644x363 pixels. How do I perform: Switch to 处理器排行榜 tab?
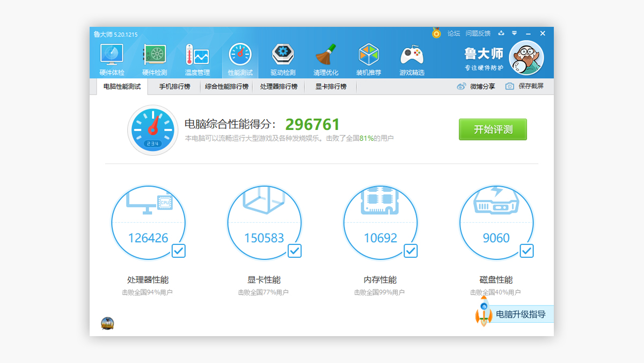[279, 86]
